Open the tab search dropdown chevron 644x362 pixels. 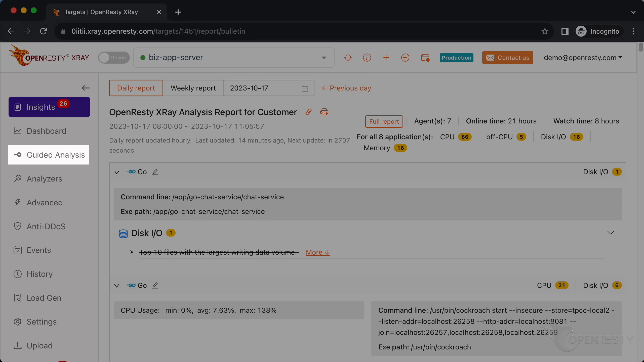tap(633, 12)
